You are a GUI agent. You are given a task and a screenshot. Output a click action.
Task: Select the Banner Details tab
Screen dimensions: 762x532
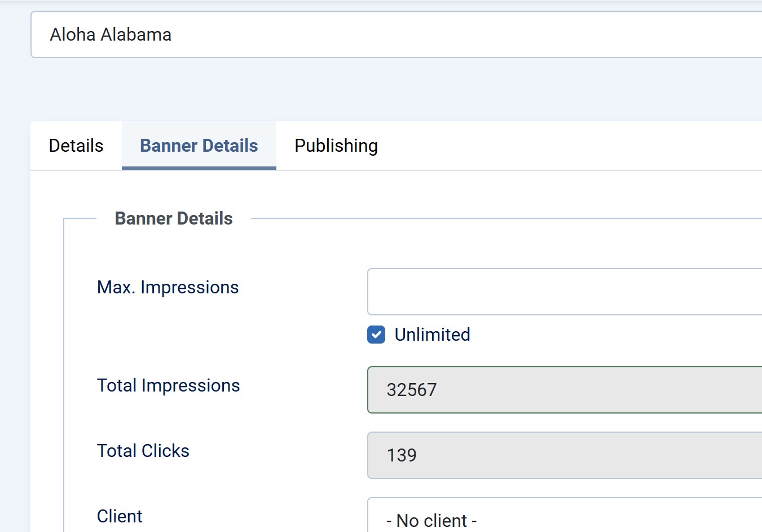coord(199,146)
